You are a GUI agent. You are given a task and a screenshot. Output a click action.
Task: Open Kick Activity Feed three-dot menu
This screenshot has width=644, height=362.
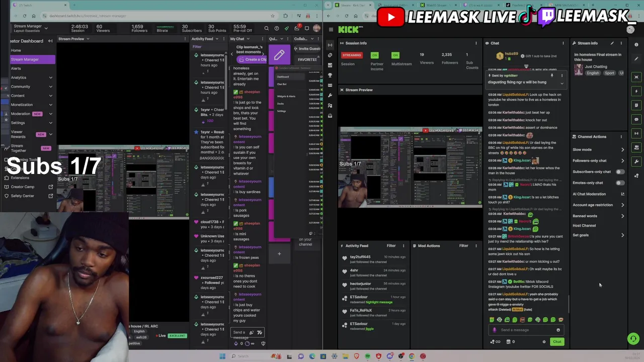point(403,246)
